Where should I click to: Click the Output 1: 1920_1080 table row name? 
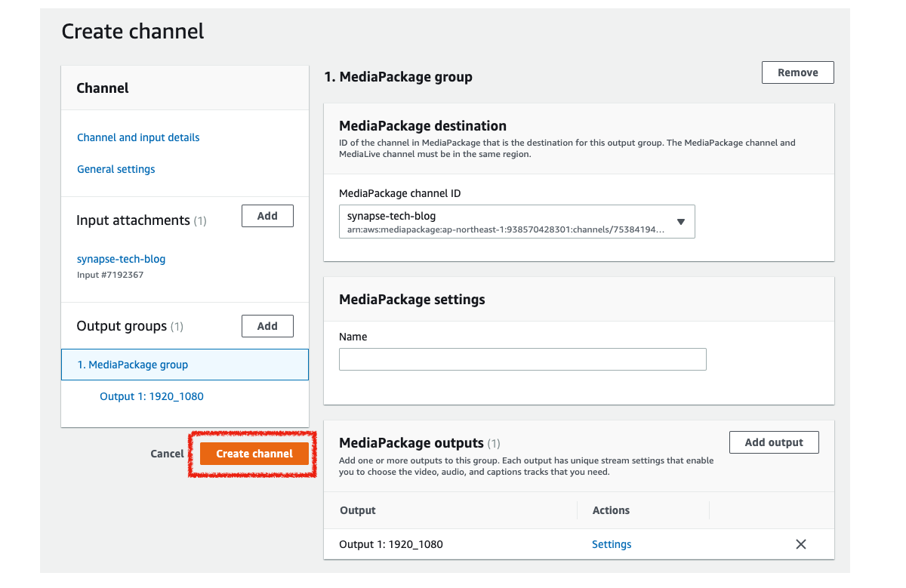[391, 544]
